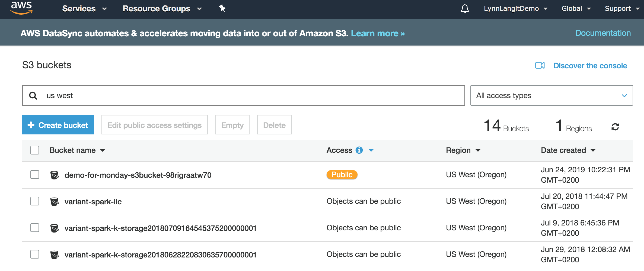Viewport: 644px width, 271px height.
Task: Click date 'Jun 29, 2018 12:08:32 AM'
Action: pos(585,249)
